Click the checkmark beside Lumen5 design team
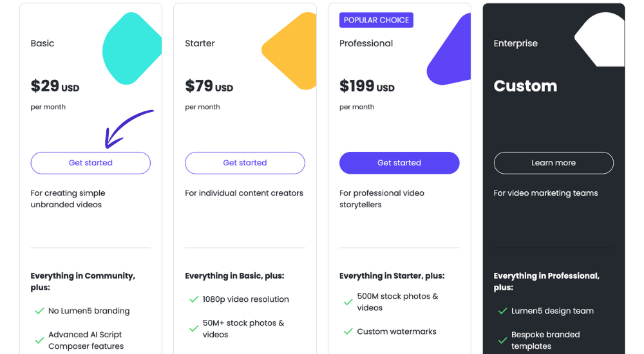 (503, 311)
